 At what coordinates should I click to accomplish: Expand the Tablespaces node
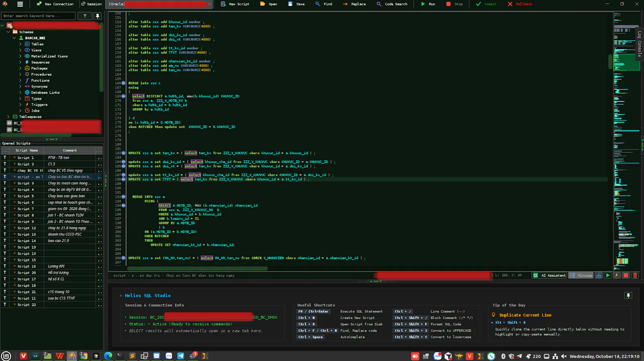8,116
